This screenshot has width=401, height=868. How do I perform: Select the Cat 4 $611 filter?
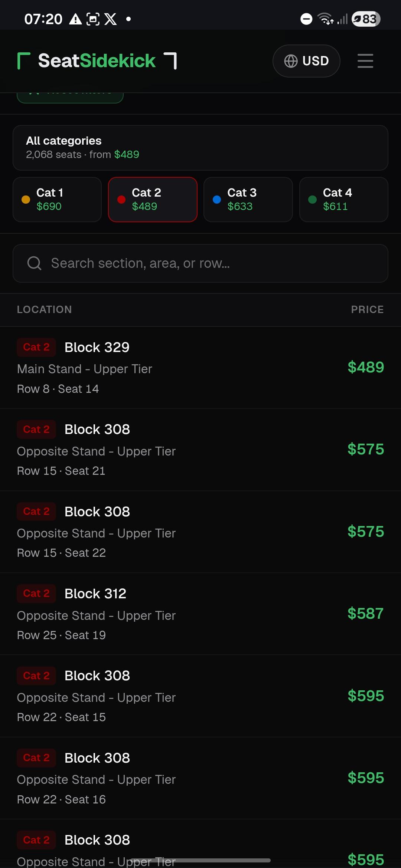click(x=344, y=200)
